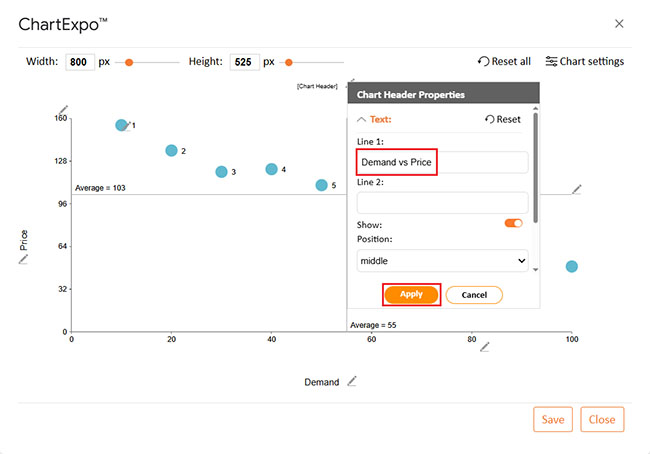The image size is (650, 454).
Task: Collapse the Text section chevron
Action: coord(361,119)
